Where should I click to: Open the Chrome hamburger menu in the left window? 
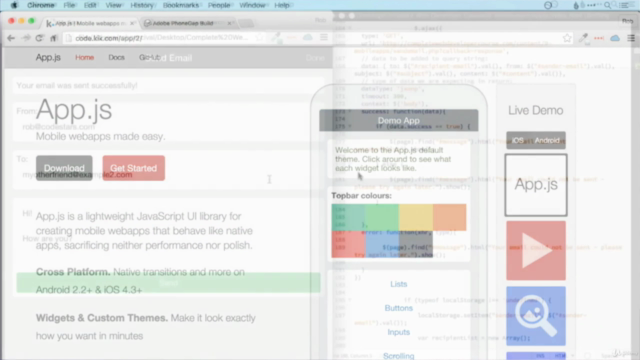[324, 38]
